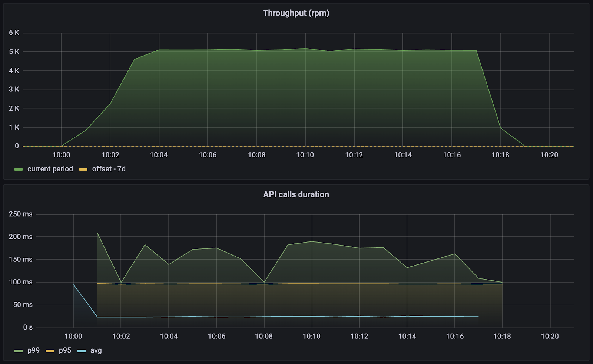Open the Throughput (rpm) panel title menu

pos(296,13)
